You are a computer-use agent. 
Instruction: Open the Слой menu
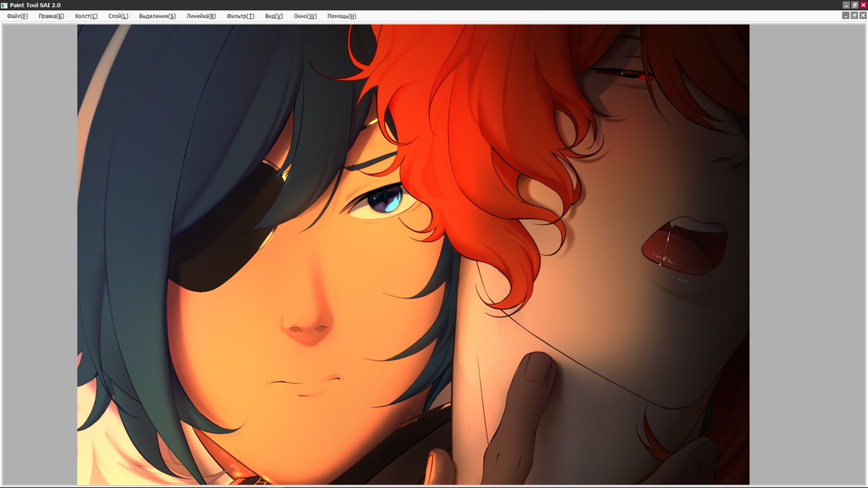(118, 16)
